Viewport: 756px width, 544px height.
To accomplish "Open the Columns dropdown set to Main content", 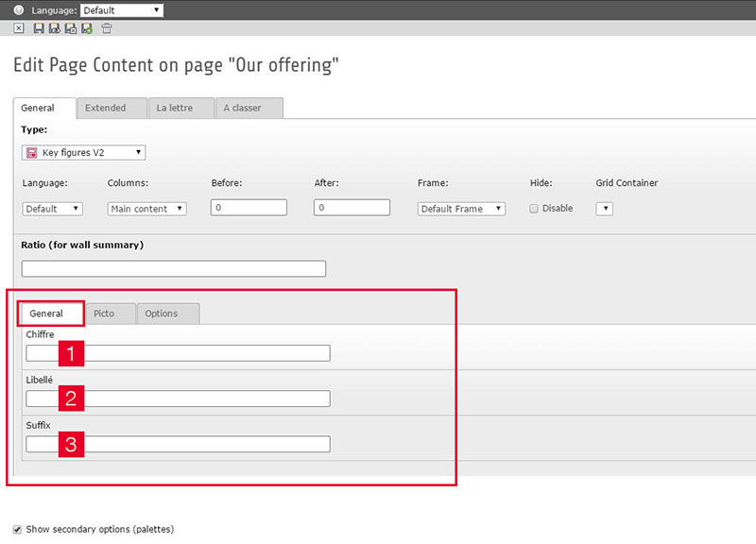I will [x=146, y=209].
